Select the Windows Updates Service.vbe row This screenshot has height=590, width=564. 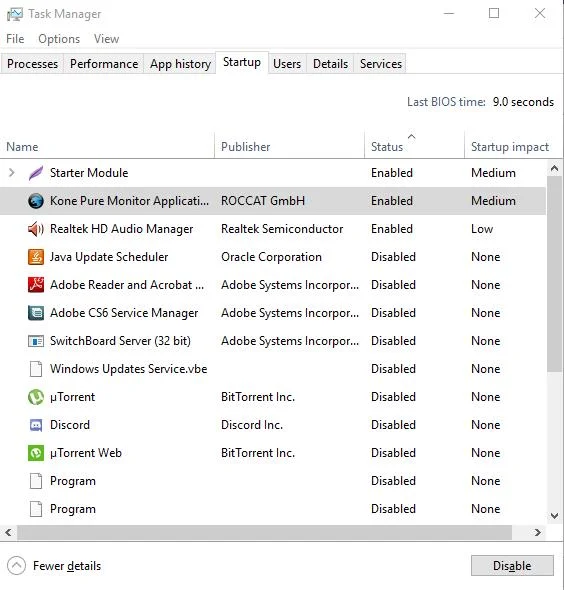pyautogui.click(x=273, y=369)
